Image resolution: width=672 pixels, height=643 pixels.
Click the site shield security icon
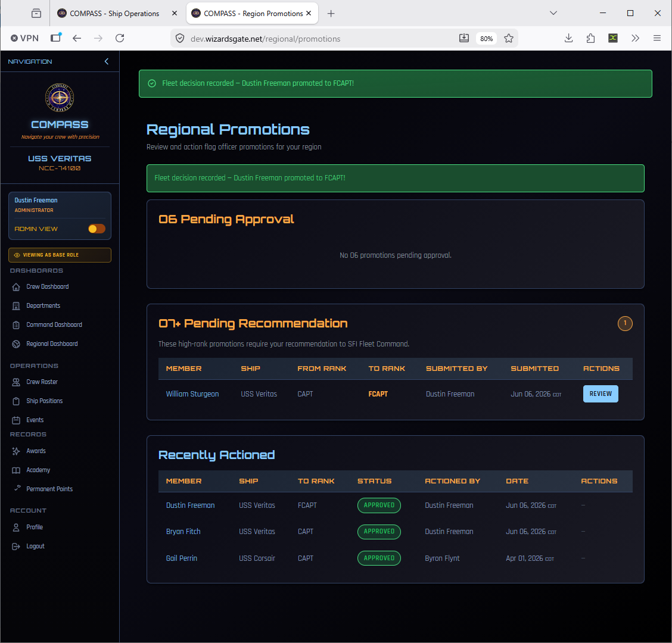(x=180, y=39)
